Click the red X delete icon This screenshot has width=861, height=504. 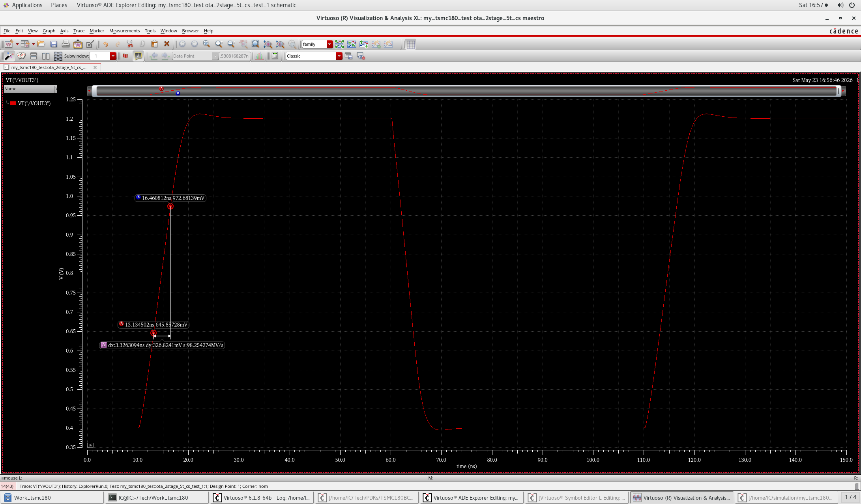tap(167, 44)
